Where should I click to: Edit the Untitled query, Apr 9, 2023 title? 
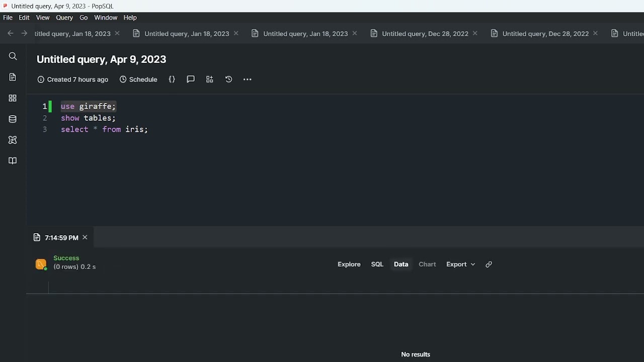coord(102,59)
